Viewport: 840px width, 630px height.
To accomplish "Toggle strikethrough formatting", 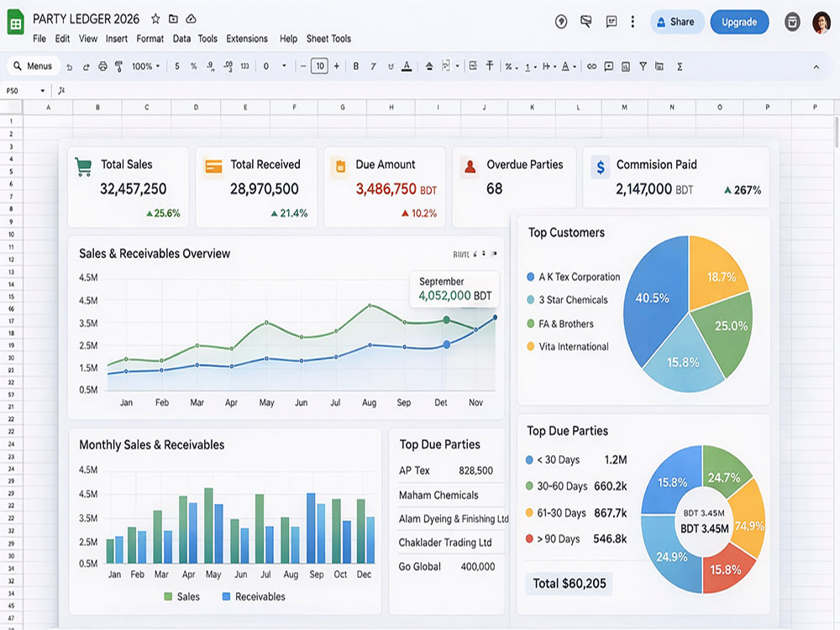I will click(x=391, y=66).
